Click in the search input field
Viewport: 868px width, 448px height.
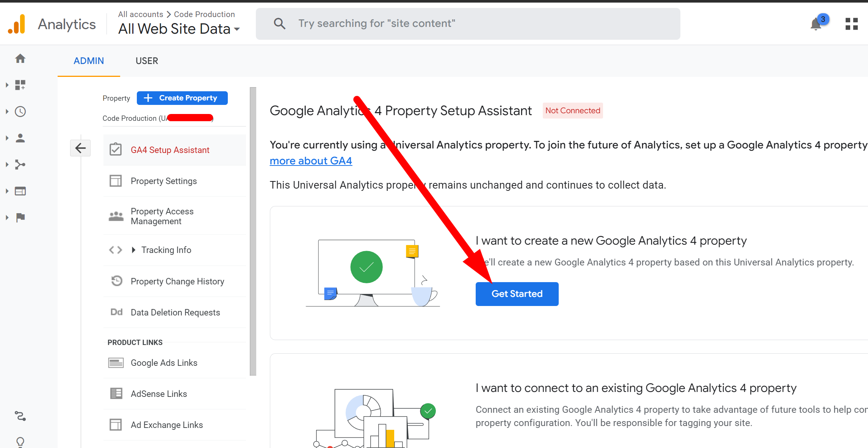pos(468,23)
